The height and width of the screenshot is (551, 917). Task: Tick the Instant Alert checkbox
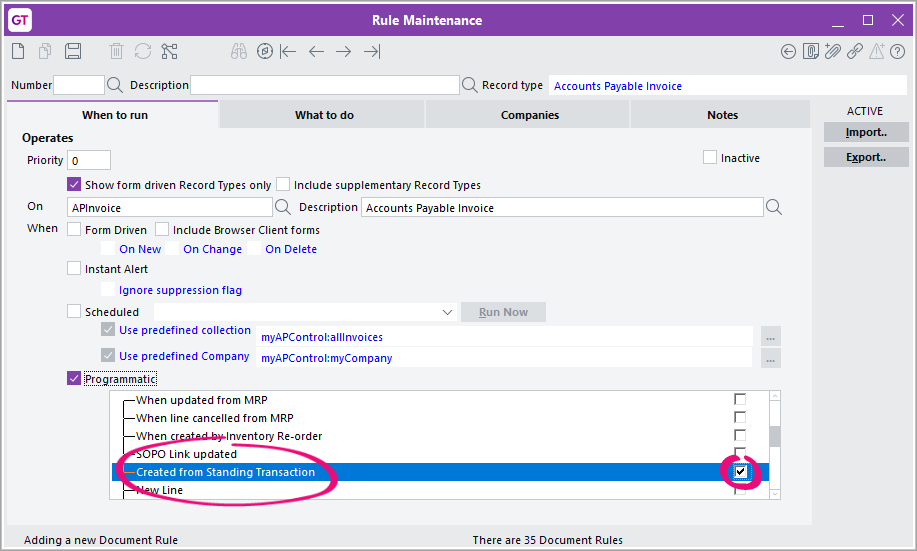click(x=74, y=269)
